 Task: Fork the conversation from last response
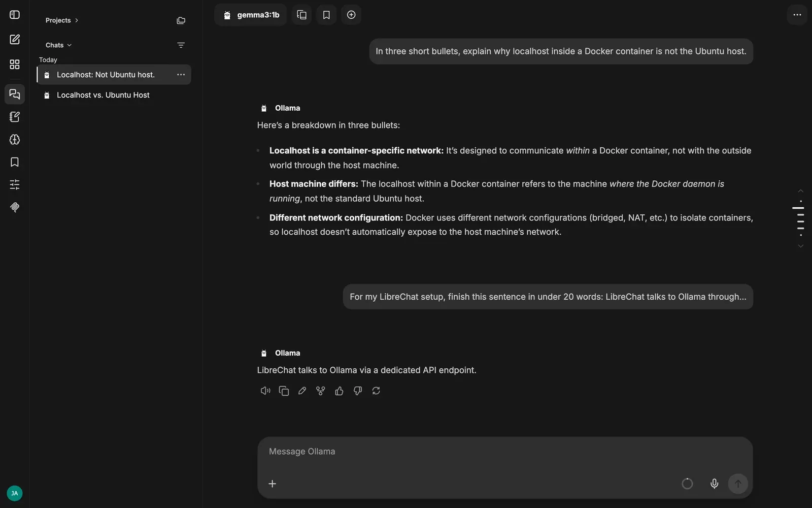pos(321,391)
